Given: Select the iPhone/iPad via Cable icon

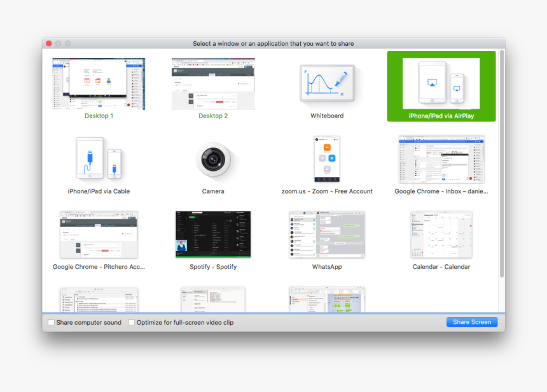Looking at the screenshot, I should [x=99, y=158].
